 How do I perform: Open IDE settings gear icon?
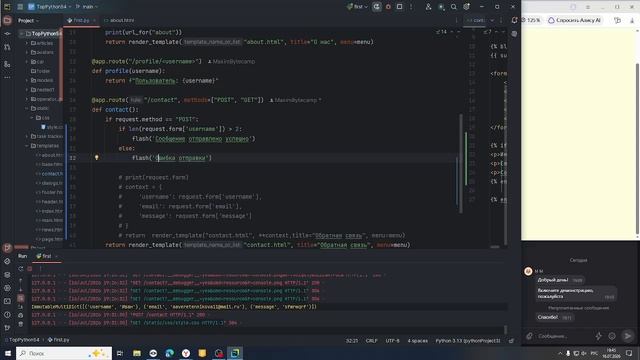pyautogui.click(x=467, y=7)
